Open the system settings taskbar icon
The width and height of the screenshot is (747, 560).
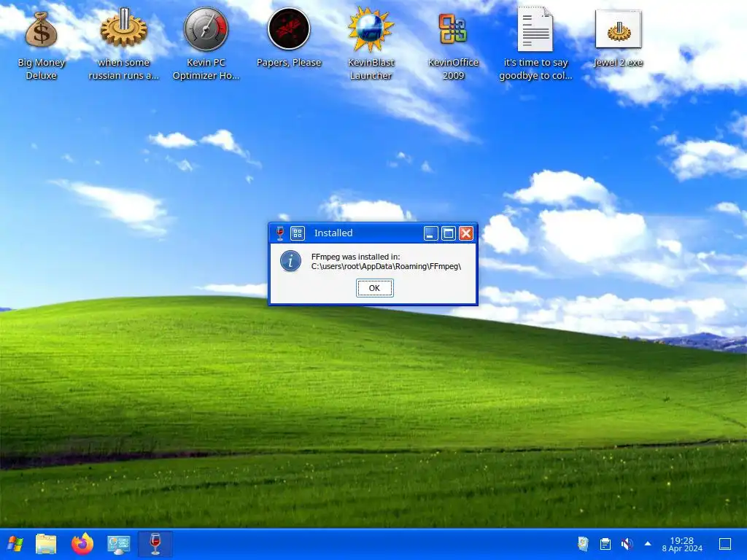pos(119,544)
